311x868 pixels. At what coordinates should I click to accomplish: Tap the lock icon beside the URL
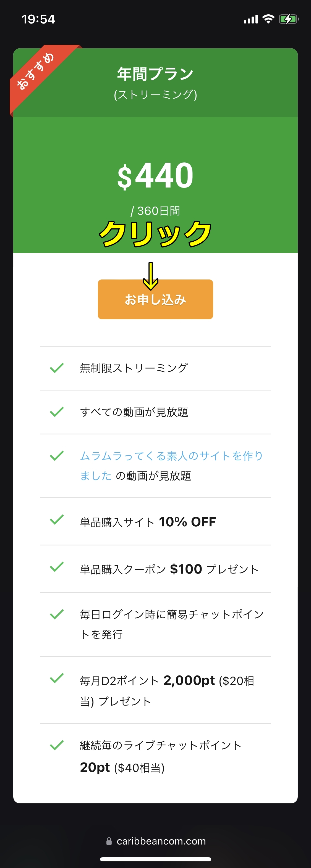[109, 841]
